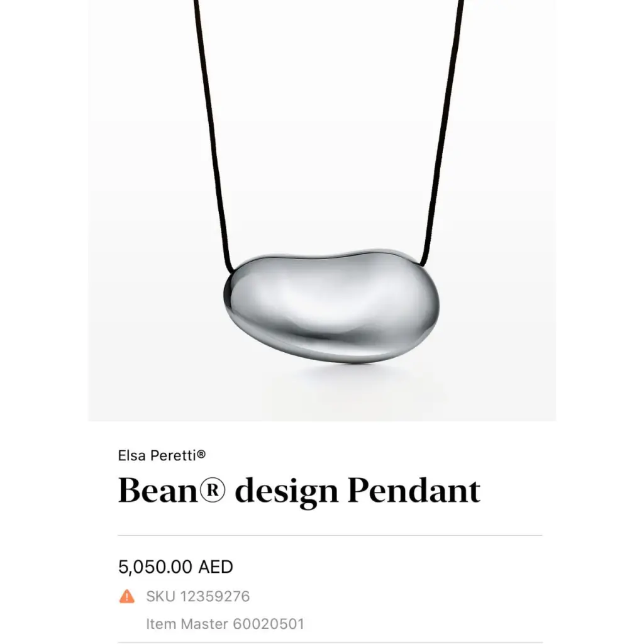Image resolution: width=644 pixels, height=644 pixels.
Task: Select the word Pendant in the title
Action: click(x=414, y=489)
